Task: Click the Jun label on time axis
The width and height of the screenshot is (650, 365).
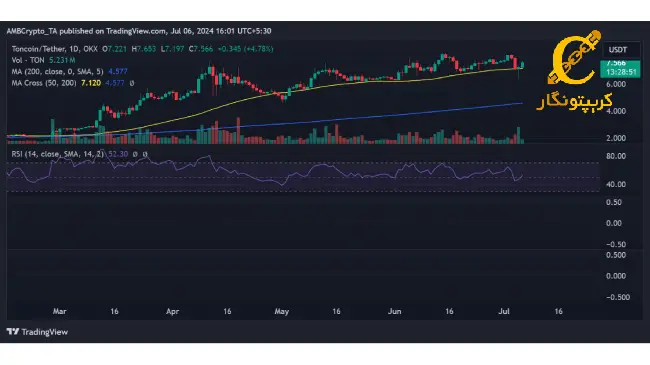Action: (394, 311)
